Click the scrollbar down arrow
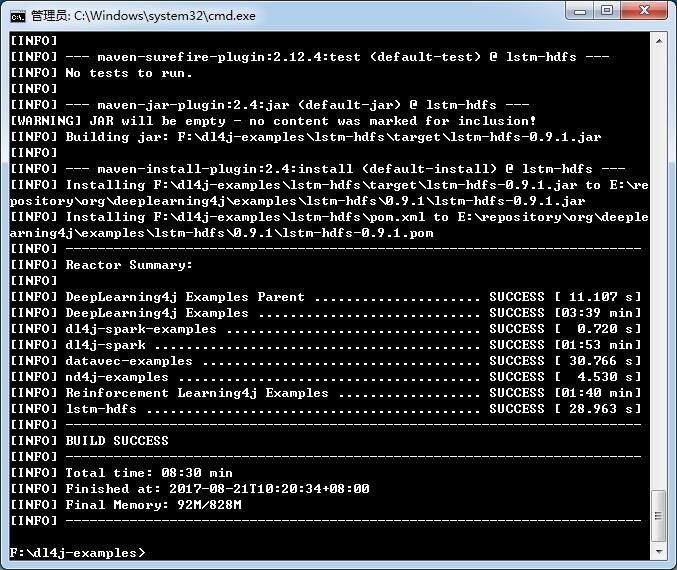This screenshot has width=677, height=570. click(x=659, y=551)
